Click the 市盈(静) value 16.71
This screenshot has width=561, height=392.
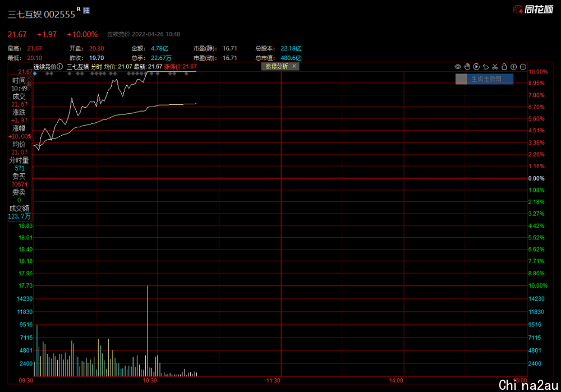click(x=229, y=48)
